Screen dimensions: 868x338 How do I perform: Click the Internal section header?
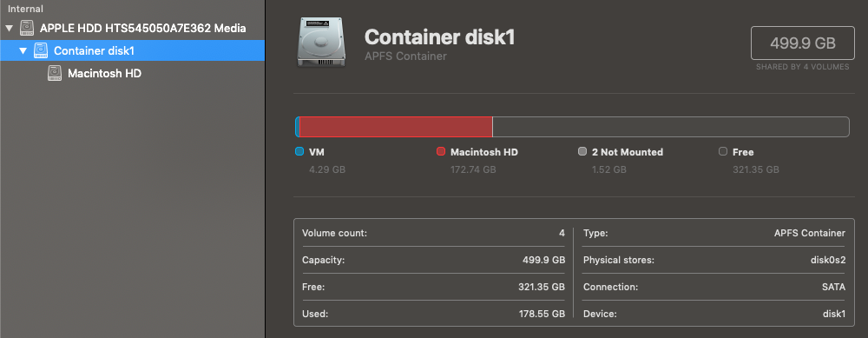pyautogui.click(x=25, y=9)
